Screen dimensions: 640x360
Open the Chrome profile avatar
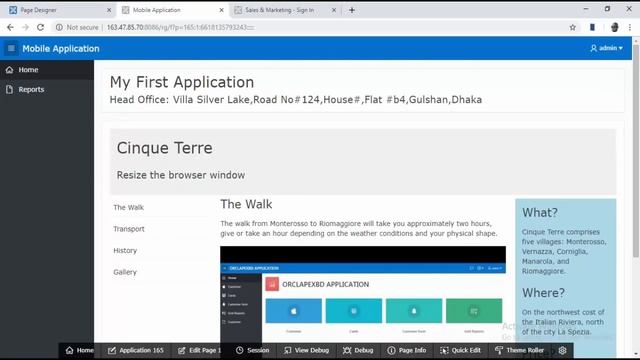pos(615,27)
